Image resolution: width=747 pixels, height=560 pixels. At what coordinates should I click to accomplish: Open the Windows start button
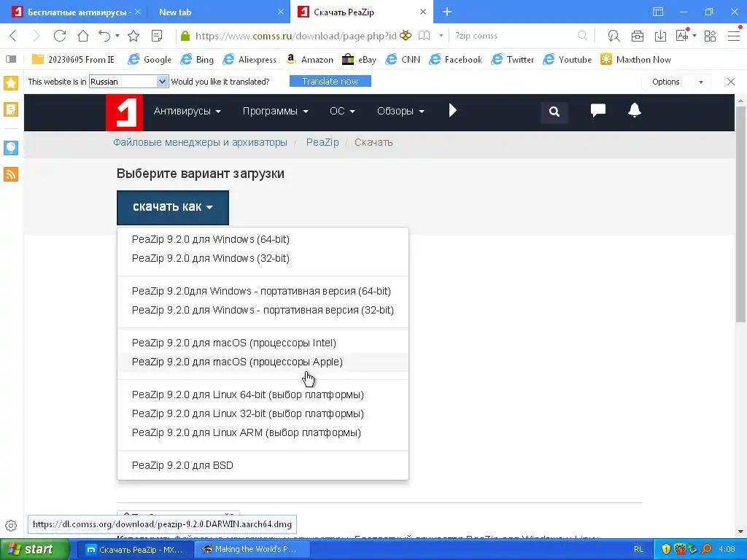[35, 549]
